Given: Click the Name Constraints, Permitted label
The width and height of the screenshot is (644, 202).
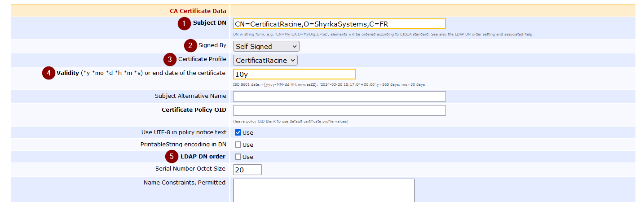Looking at the screenshot, I should [184, 183].
